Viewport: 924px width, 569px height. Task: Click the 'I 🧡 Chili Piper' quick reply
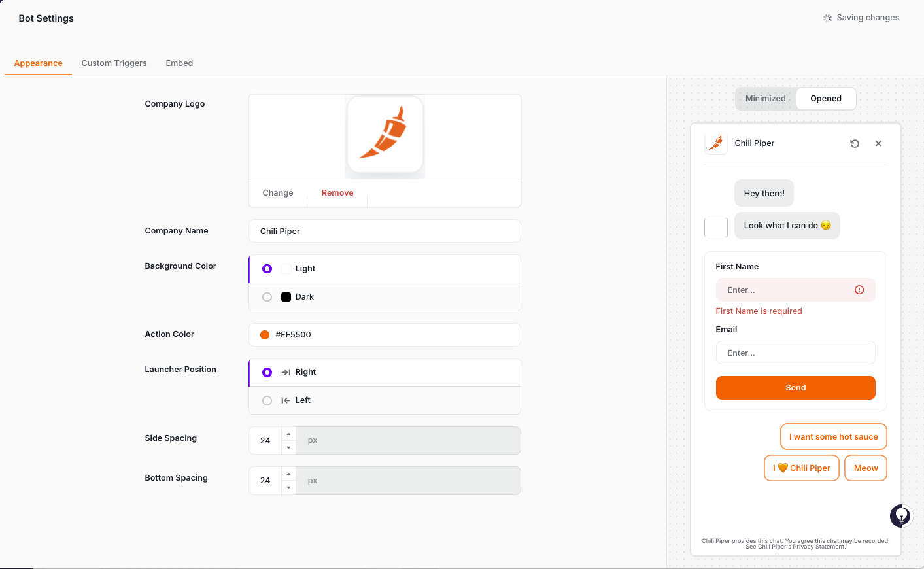[801, 468]
